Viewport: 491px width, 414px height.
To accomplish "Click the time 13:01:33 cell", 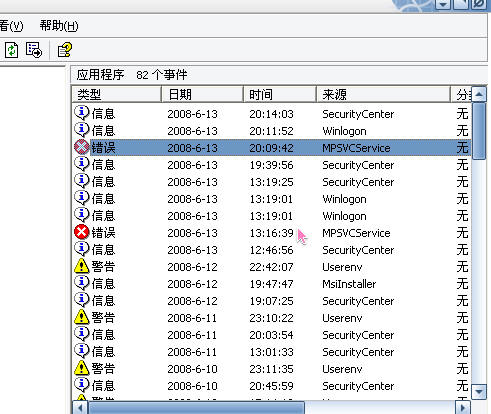I will click(x=271, y=352).
